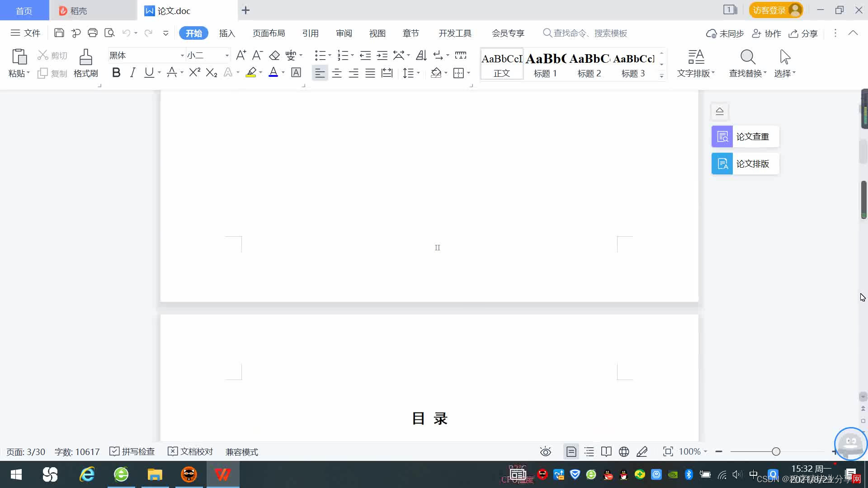Click the center align icon
Screen dimensions: 868x488
point(336,73)
